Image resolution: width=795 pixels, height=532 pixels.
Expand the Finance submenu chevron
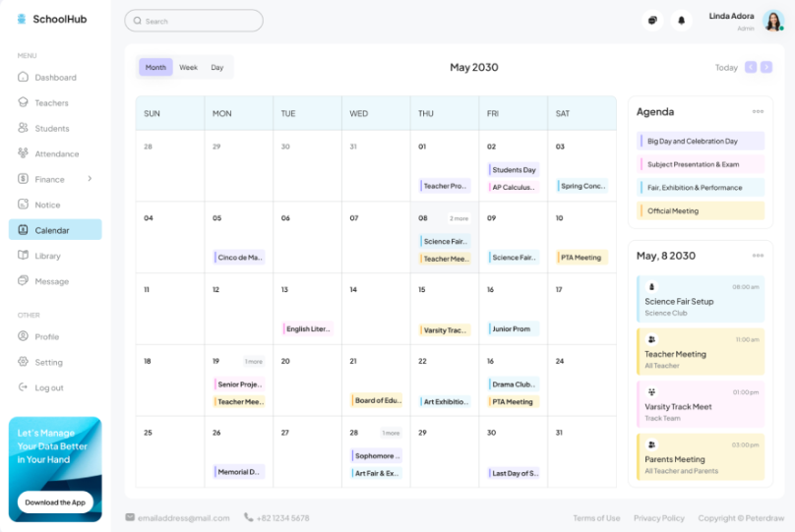(x=90, y=179)
